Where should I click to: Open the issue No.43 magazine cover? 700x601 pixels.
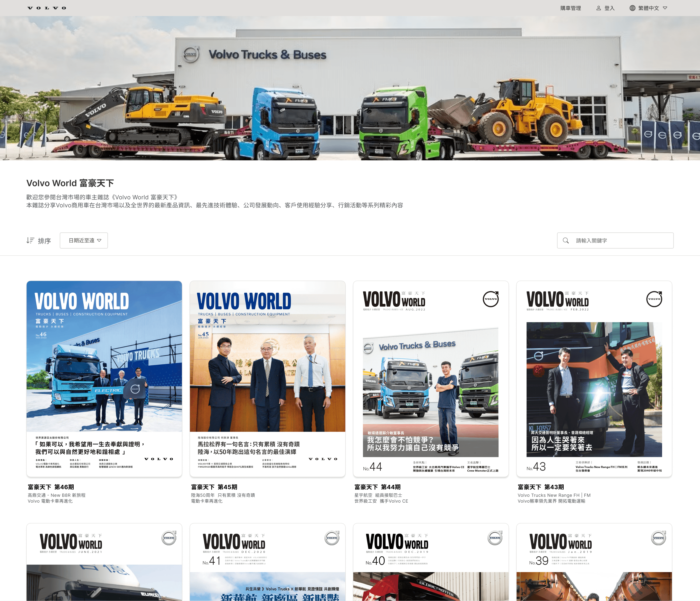[x=594, y=379]
